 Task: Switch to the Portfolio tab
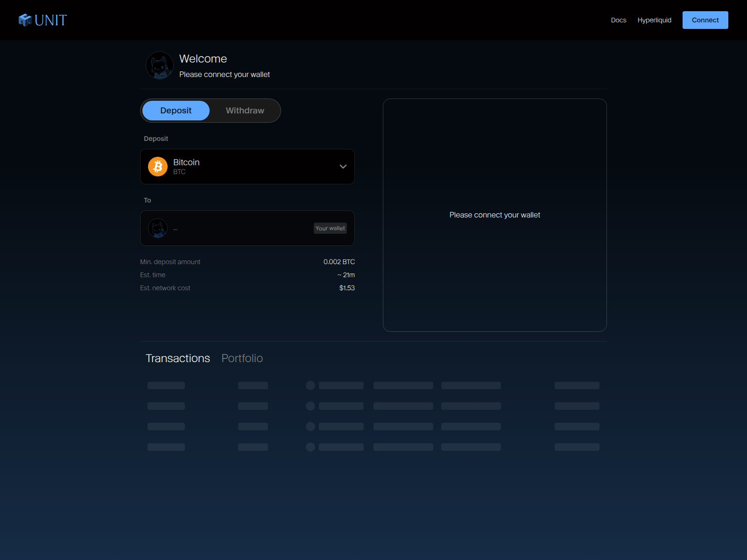[x=242, y=358]
